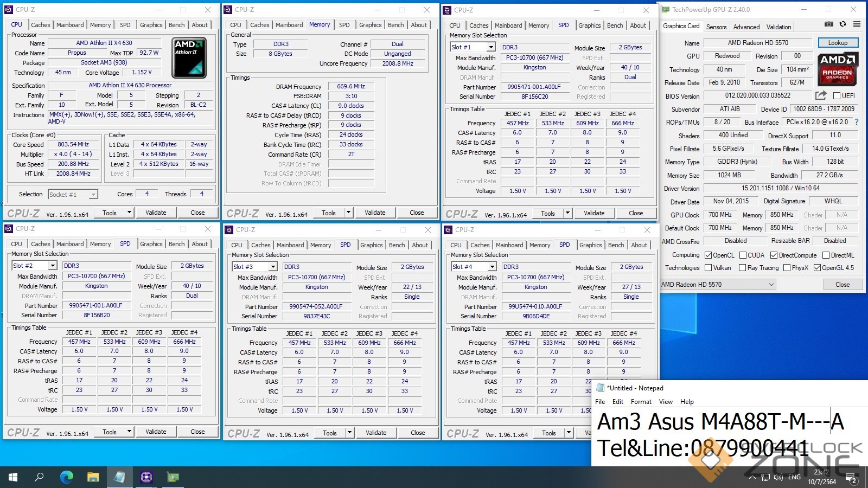Toggle the Vulkan checkbox
Viewport: 868px width, 488px height.
(x=708, y=268)
